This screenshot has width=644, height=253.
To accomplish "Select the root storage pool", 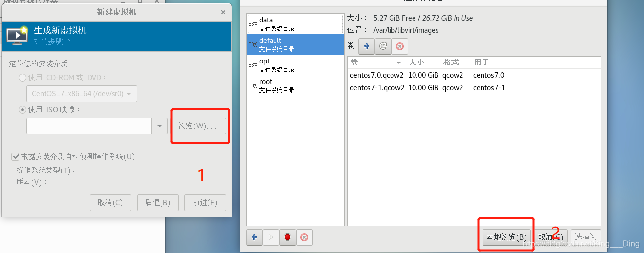I will point(295,85).
